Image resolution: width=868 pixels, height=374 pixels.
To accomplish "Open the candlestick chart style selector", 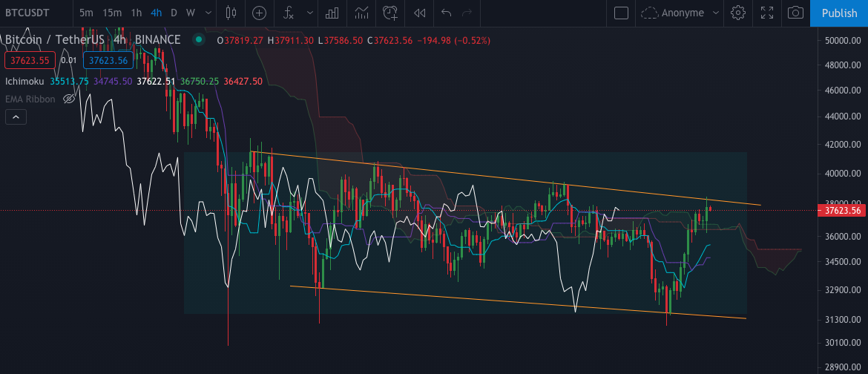I will pyautogui.click(x=231, y=13).
